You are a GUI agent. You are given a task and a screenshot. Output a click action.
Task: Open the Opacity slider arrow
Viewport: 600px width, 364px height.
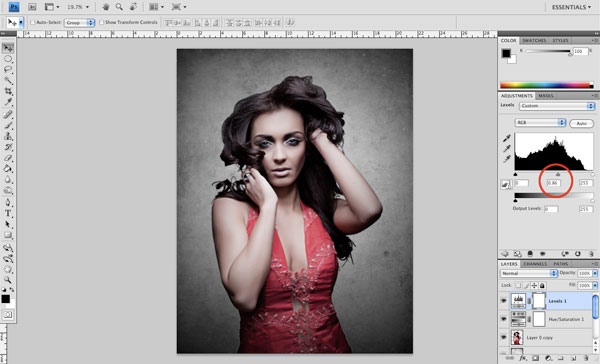click(x=595, y=273)
